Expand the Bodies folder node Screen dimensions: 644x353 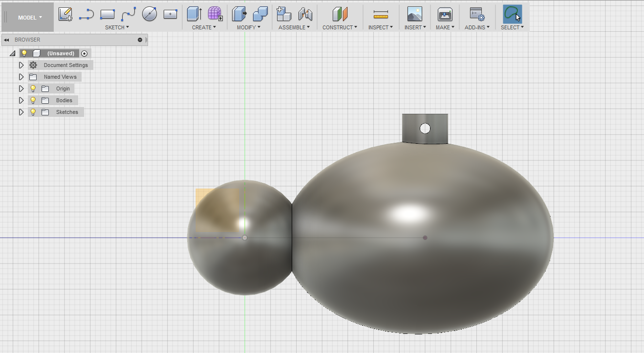(x=21, y=100)
